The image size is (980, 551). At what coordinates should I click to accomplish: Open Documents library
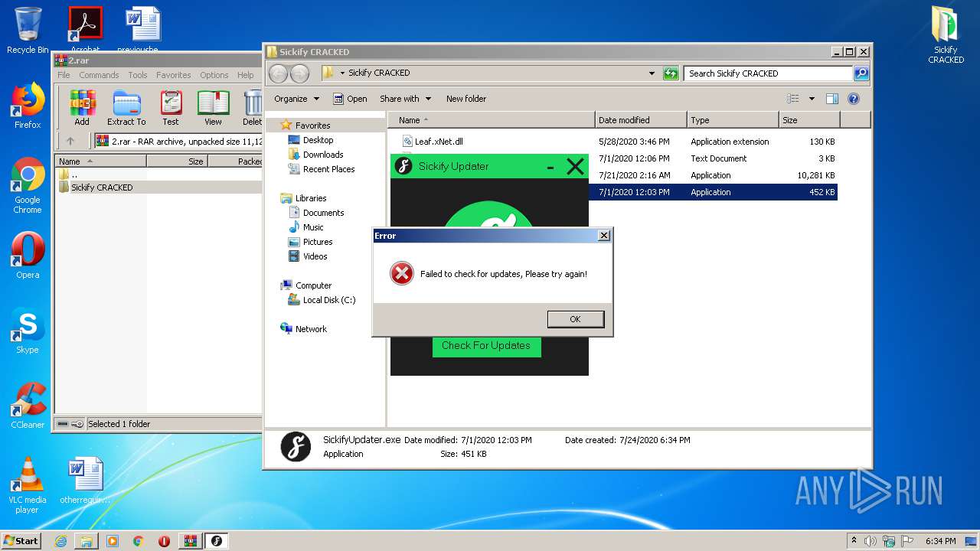tap(323, 213)
